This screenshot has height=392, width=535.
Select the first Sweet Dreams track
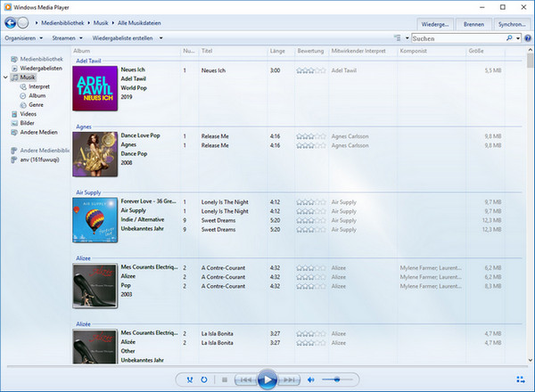218,220
